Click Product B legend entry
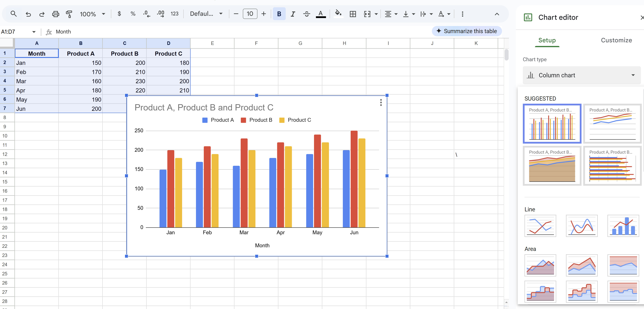 click(257, 120)
